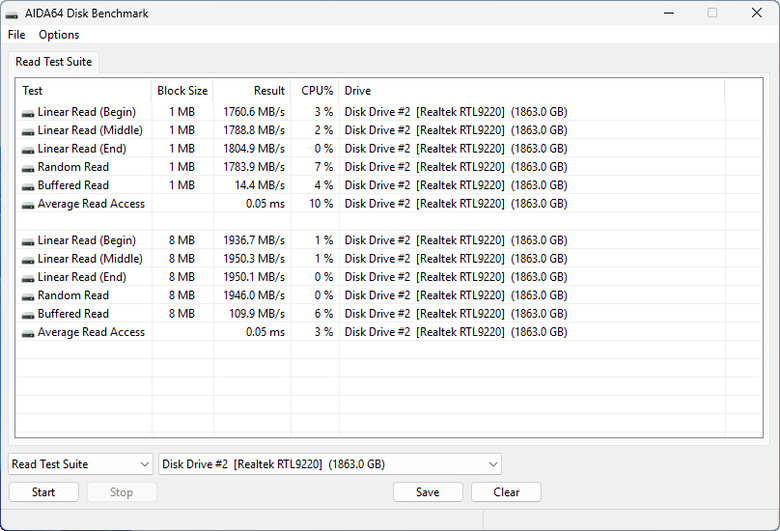Image resolution: width=780 pixels, height=531 pixels.
Task: Select the 1760.6 MB/s result cell
Action: [x=254, y=112]
